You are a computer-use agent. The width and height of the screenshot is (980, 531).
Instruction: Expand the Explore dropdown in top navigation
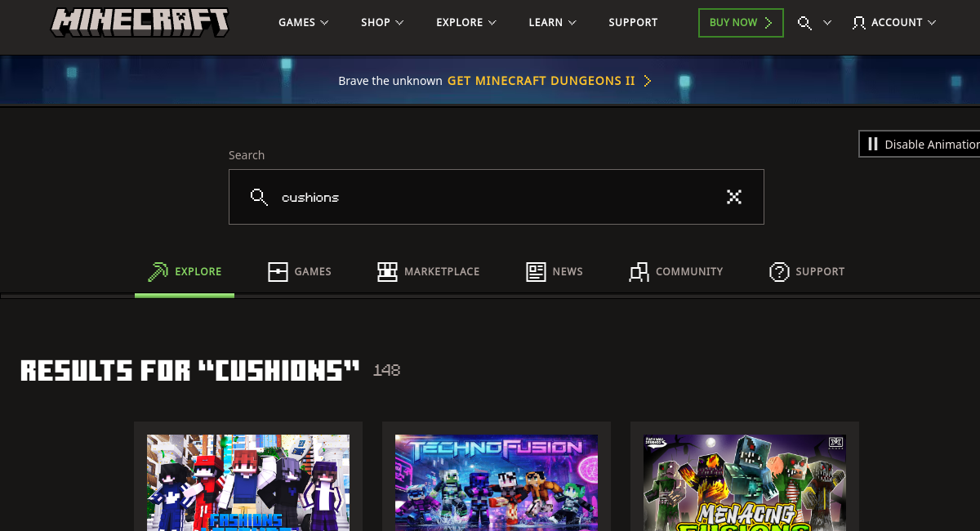[x=466, y=23]
